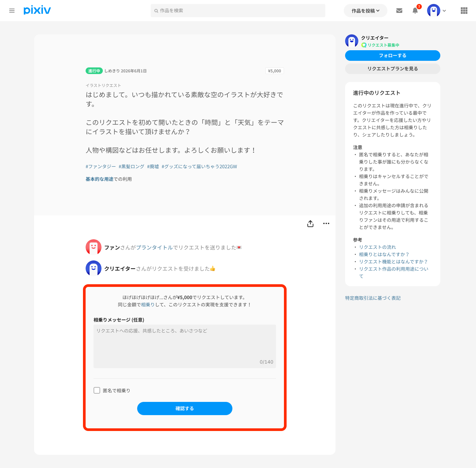The height and width of the screenshot is (468, 476).
Task: Click the ¥5,000 price tag
Action: 275,71
